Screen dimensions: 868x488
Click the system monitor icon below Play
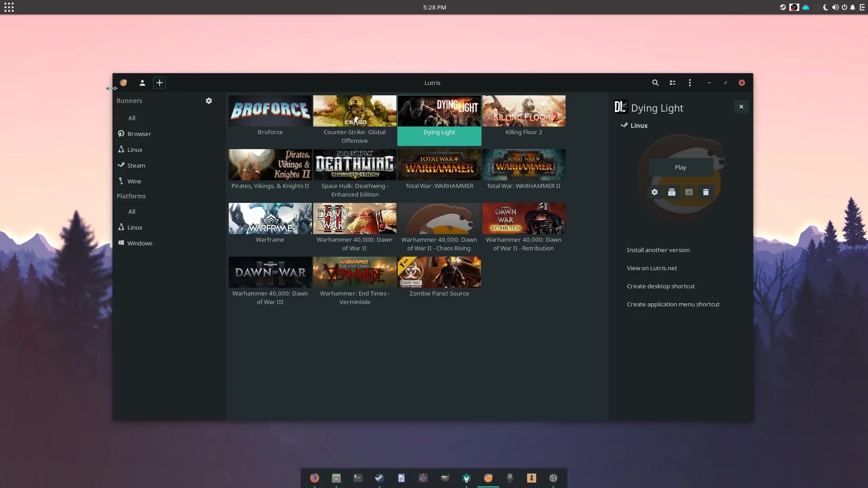click(x=689, y=192)
